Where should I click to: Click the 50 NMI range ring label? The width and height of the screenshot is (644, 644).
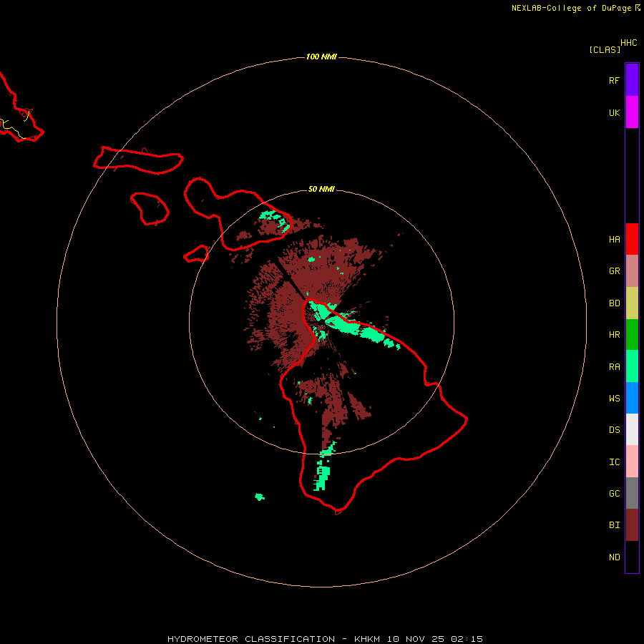point(321,189)
